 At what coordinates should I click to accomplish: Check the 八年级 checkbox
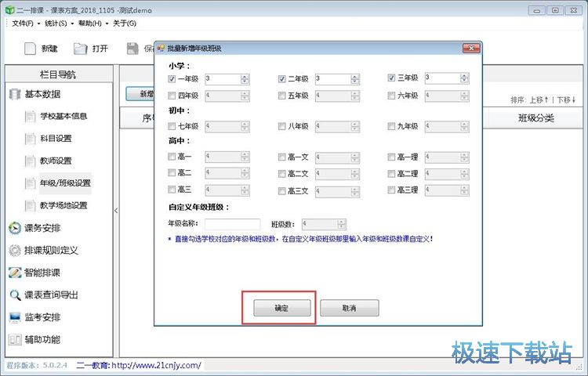point(281,126)
